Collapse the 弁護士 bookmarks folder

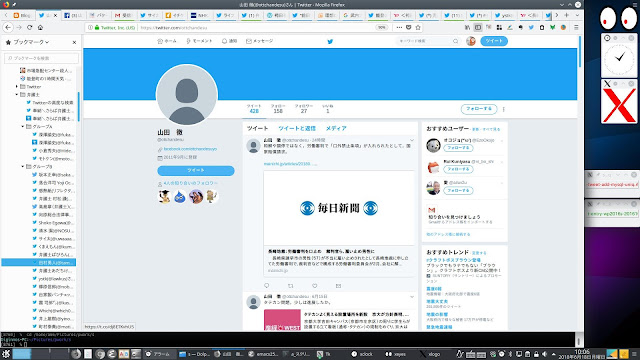[x=17, y=95]
